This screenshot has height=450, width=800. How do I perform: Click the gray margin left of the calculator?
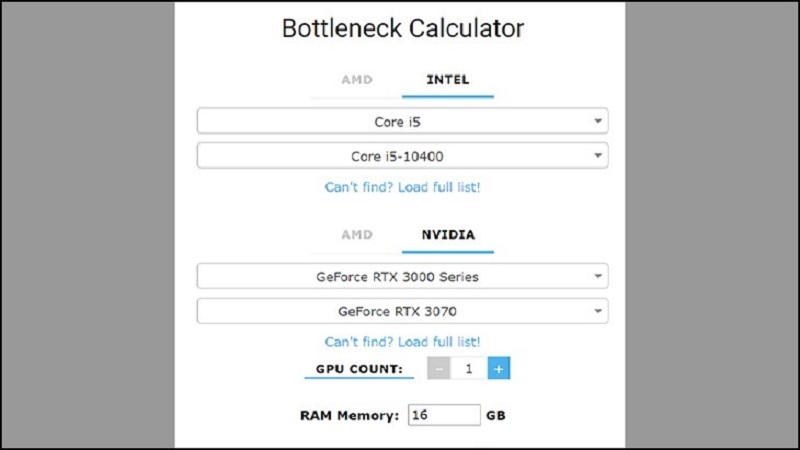pyautogui.click(x=87, y=225)
